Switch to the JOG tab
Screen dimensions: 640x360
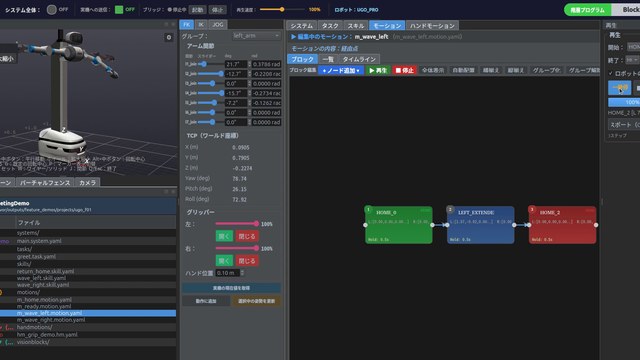click(218, 24)
